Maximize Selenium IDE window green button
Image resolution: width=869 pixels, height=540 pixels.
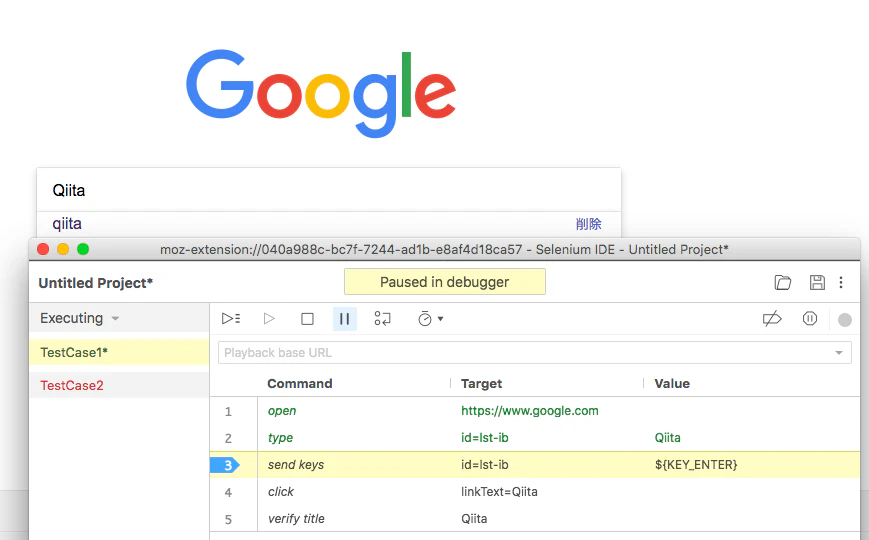(83, 249)
